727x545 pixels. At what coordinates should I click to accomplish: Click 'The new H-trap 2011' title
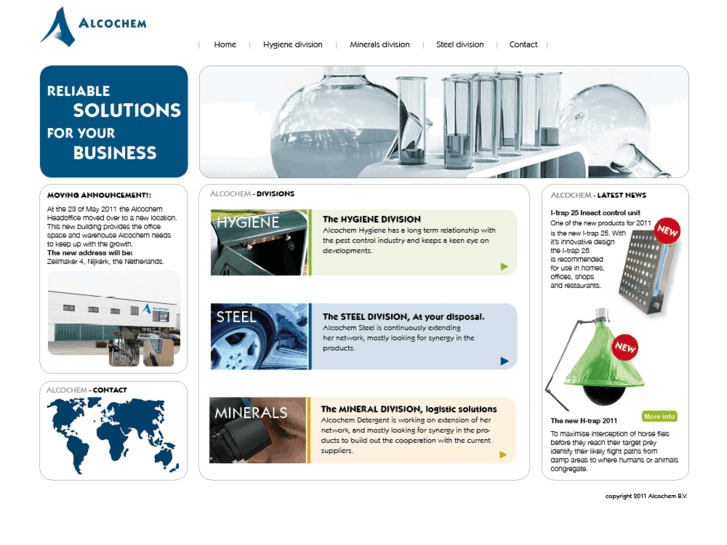point(584,421)
